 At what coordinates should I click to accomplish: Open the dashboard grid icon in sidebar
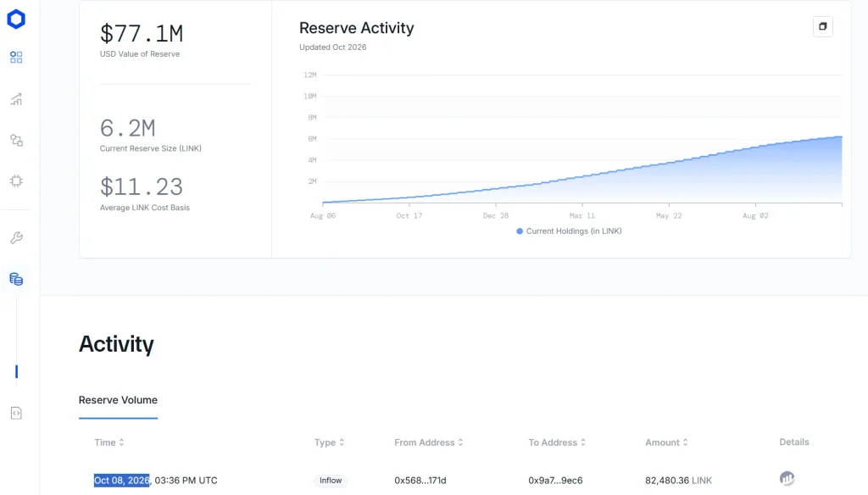(16, 57)
